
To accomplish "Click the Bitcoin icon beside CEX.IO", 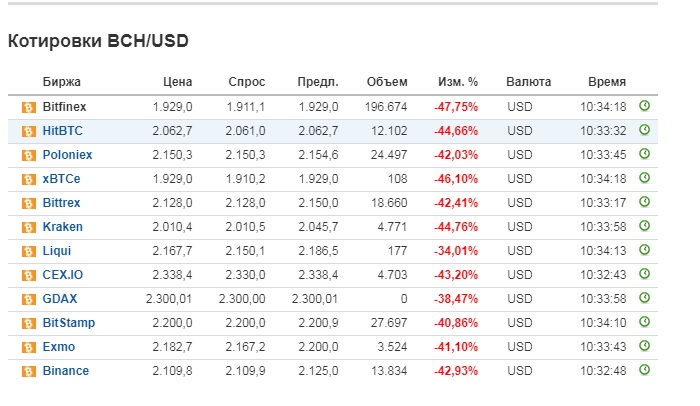I will click(29, 275).
